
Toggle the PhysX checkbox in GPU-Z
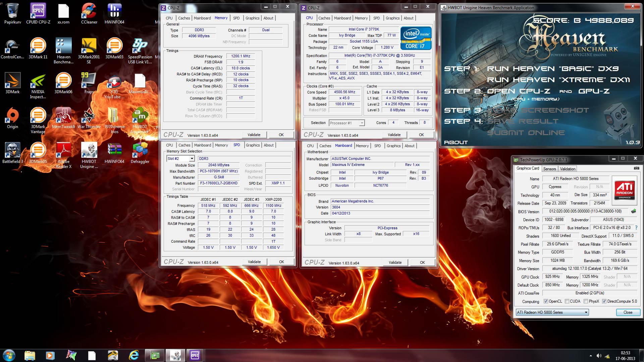pyautogui.click(x=586, y=301)
